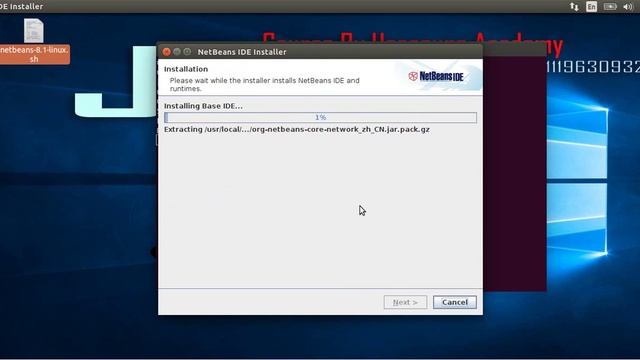
Task: Click the NetBeans IDE logo in header
Action: [436, 76]
